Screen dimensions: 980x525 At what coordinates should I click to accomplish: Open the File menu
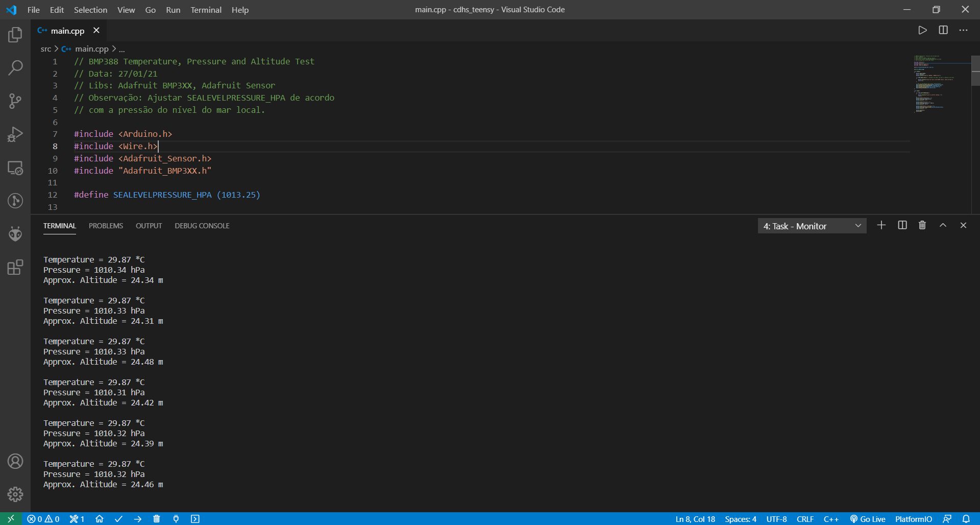pos(34,10)
